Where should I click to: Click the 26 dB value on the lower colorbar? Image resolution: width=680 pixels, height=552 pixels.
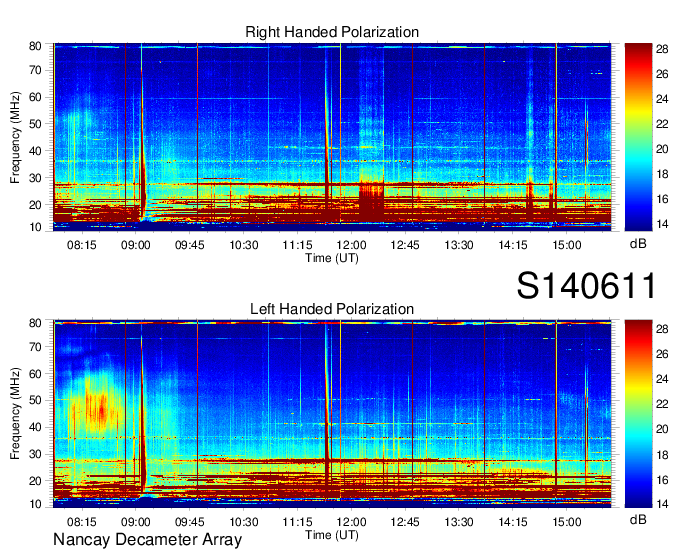point(662,354)
